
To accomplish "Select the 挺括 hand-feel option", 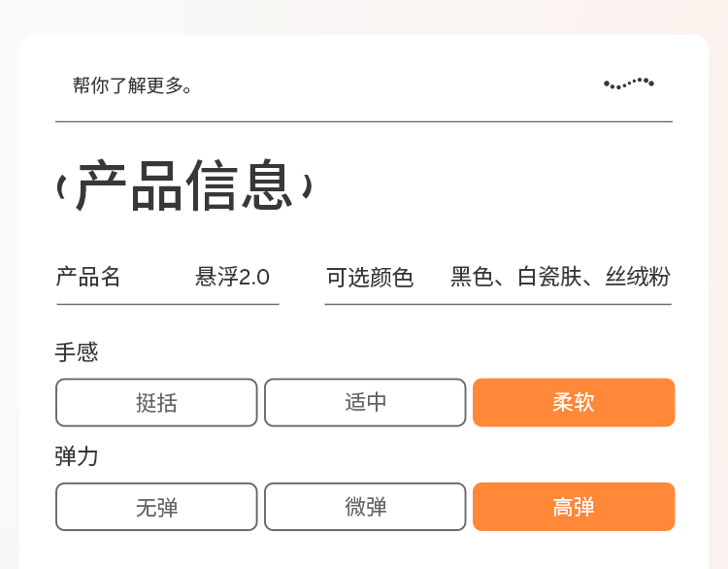I will (x=156, y=403).
